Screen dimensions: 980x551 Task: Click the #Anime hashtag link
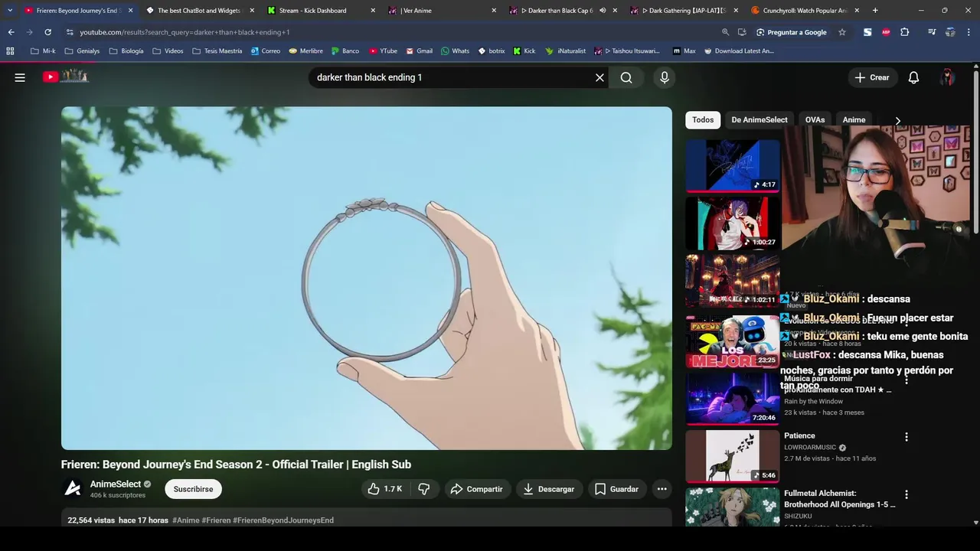(185, 520)
